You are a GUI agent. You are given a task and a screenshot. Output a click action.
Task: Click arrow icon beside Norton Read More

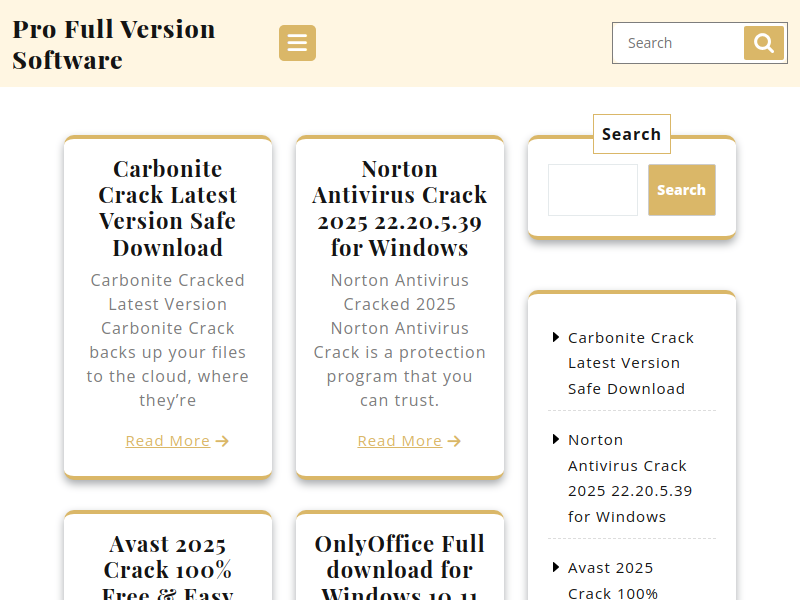tap(454, 441)
